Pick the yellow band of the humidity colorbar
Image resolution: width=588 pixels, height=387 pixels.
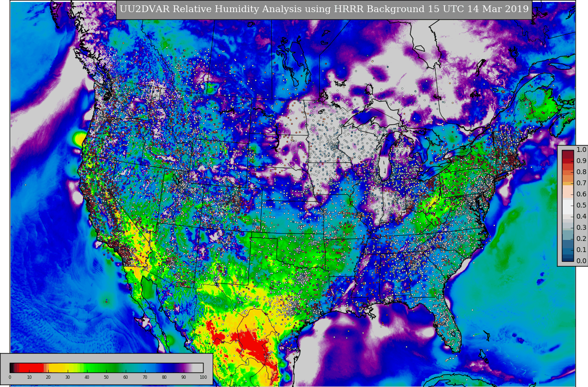[56, 368]
